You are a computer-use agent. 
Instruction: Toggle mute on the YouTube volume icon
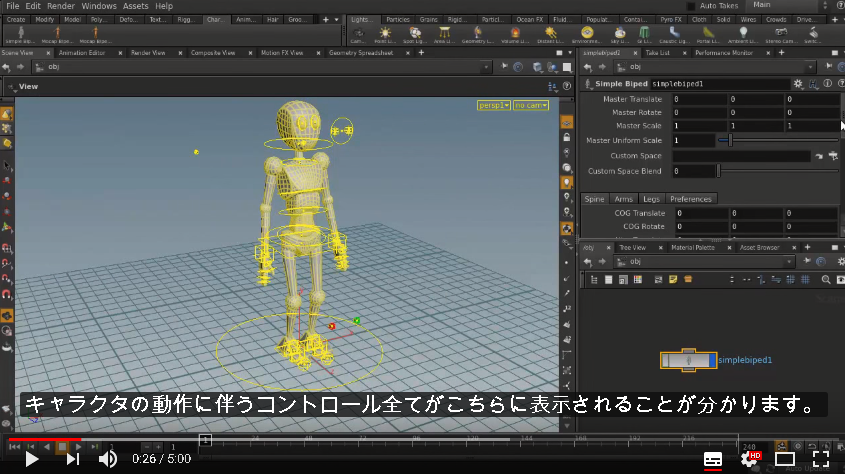108,459
